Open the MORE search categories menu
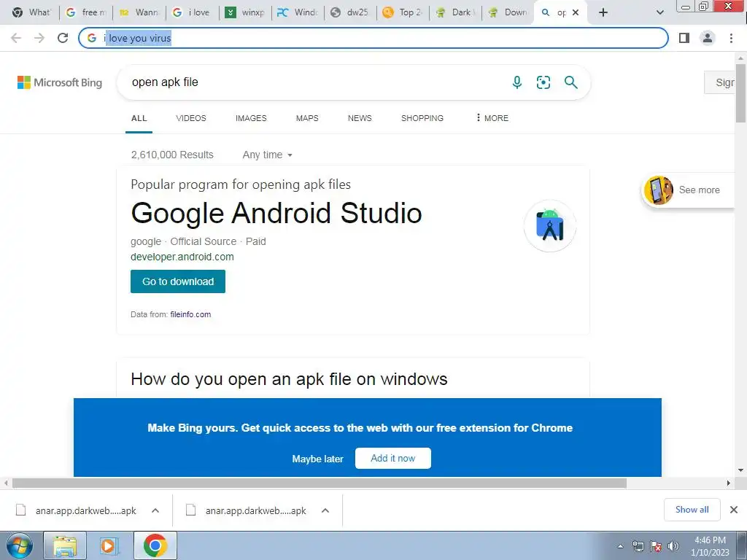This screenshot has width=747, height=560. [x=492, y=117]
